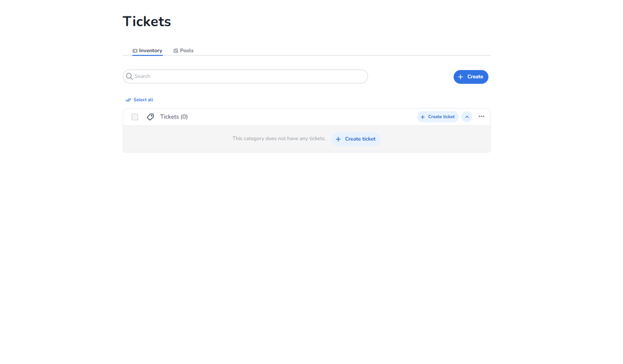Click the Tickets (0) category name
Viewport: 623px width, 364px height.
174,117
